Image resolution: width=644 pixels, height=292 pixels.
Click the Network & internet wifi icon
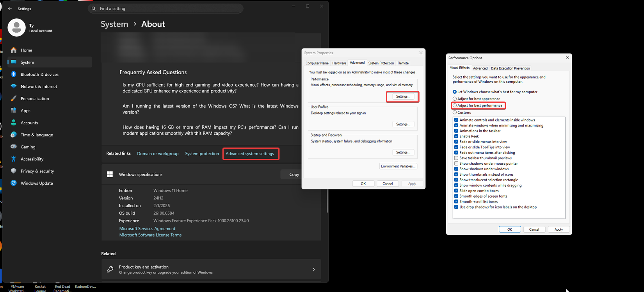pyautogui.click(x=14, y=86)
